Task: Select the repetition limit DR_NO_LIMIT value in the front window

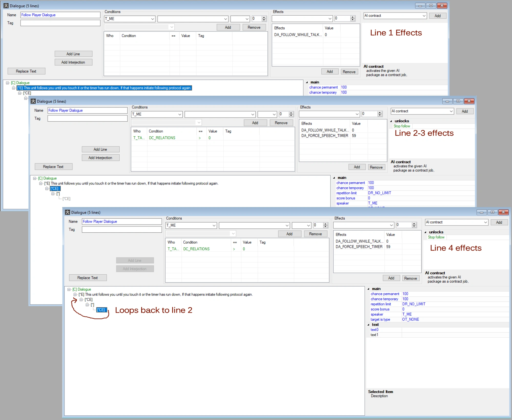Action: [414, 304]
